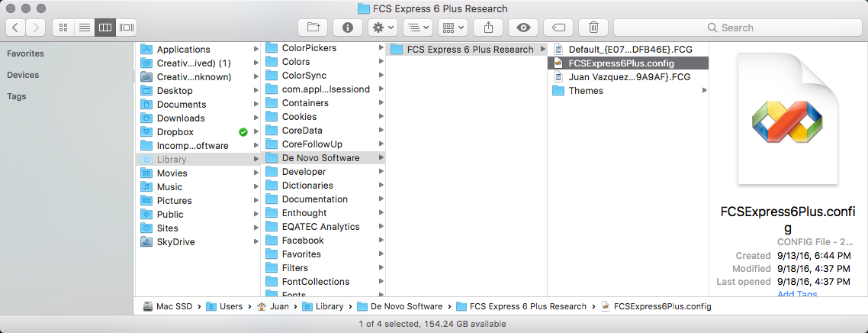Select the Dropbox folder
Viewport: 868px width, 333px height.
pos(175,132)
